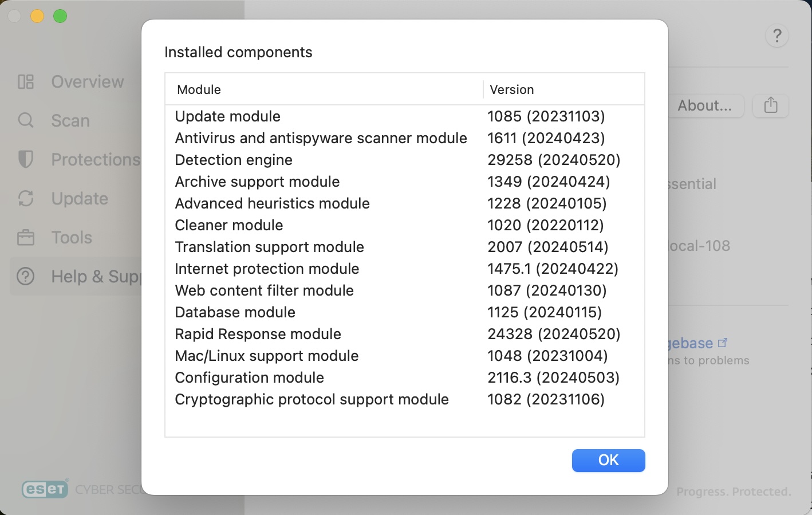The width and height of the screenshot is (812, 515).
Task: Navigate to the Update menu entry
Action: [80, 198]
